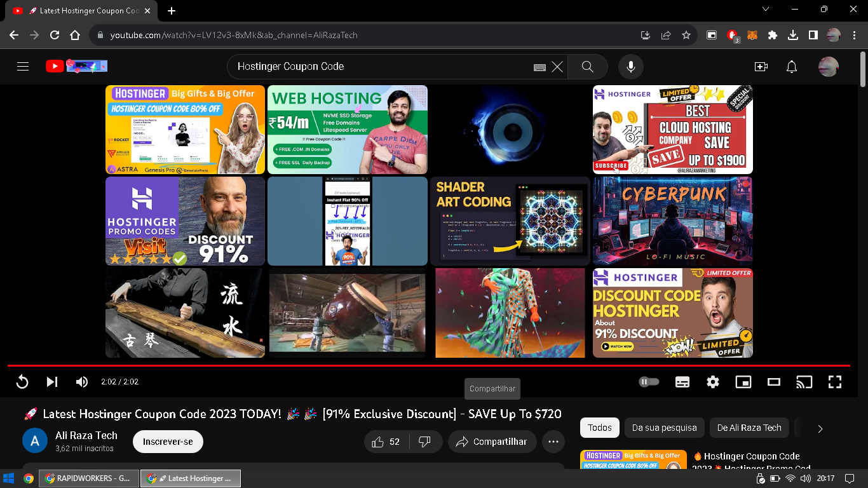Skip to next video
The height and width of the screenshot is (488, 868).
coord(52,382)
